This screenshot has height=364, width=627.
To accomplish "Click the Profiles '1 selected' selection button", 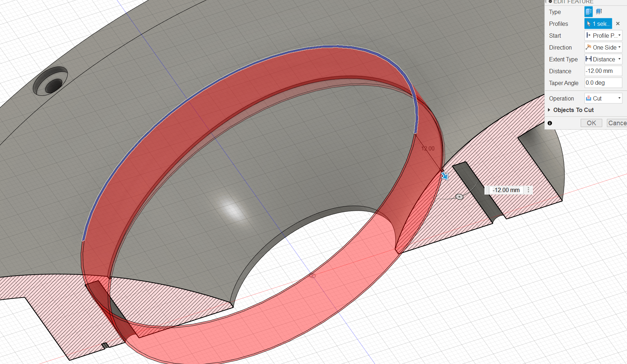I will 598,24.
